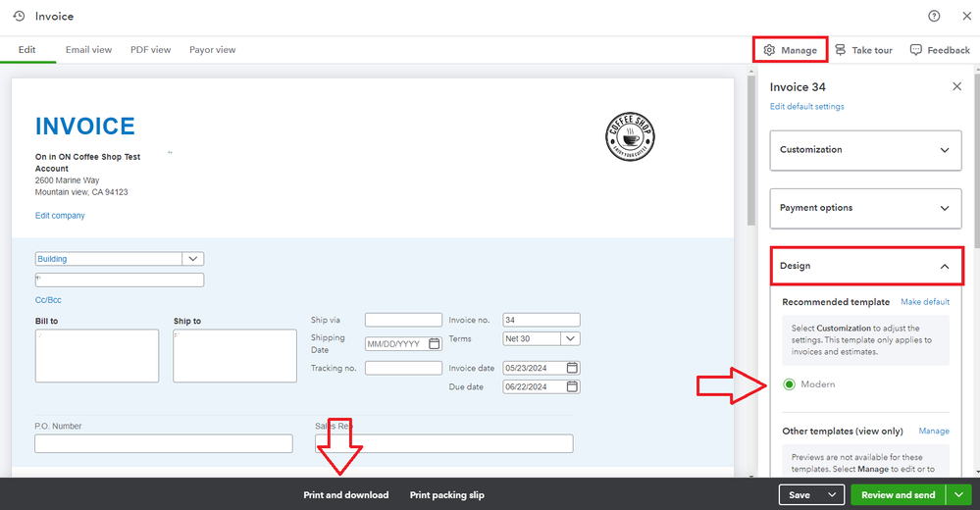Open the Building customer dropdown arrow

pos(193,259)
